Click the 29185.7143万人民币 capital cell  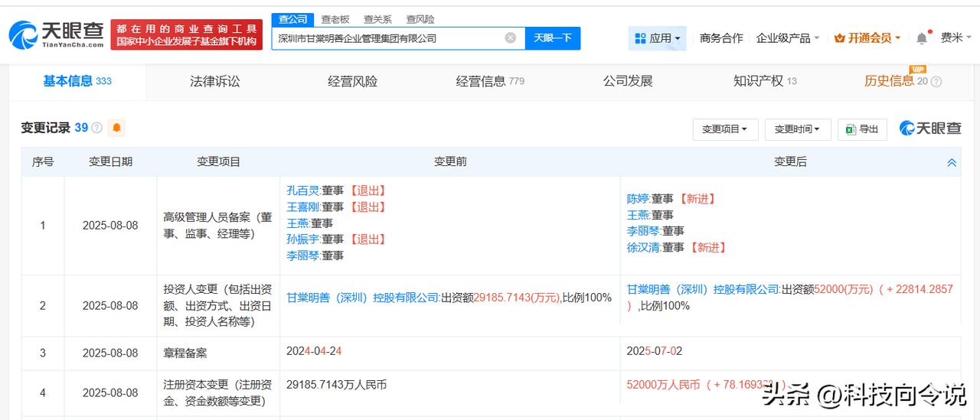click(336, 386)
